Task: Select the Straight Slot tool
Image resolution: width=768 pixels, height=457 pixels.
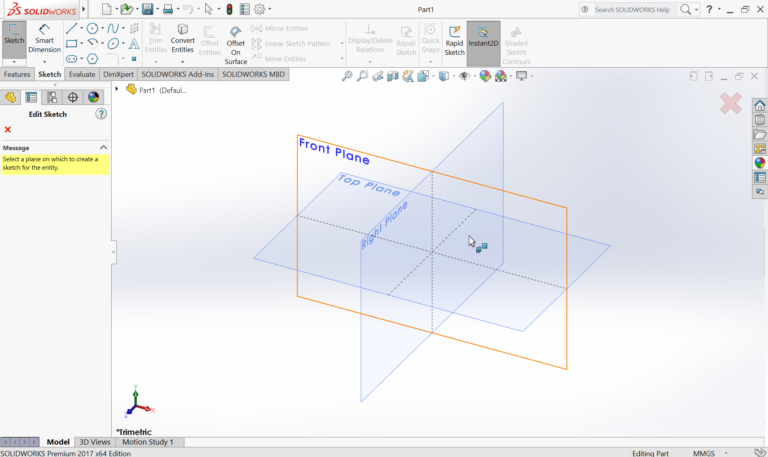Action: [x=72, y=59]
